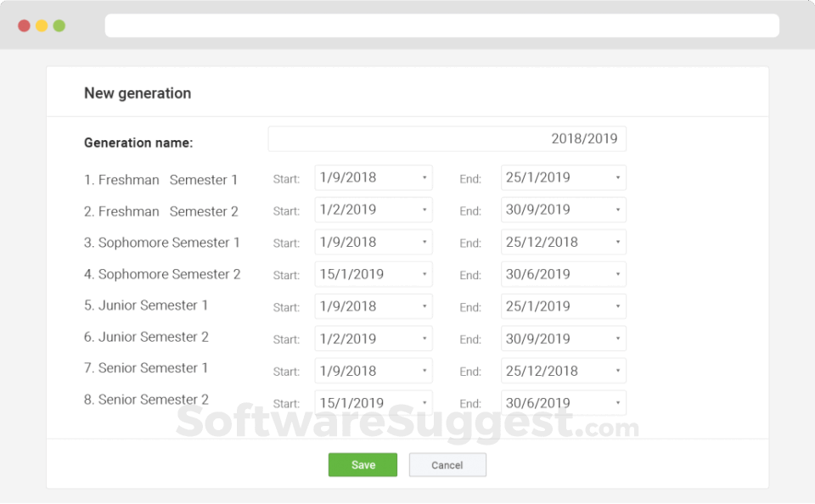This screenshot has width=815, height=504.
Task: Choose Senior Semester 2 end date dropdown
Action: (564, 403)
